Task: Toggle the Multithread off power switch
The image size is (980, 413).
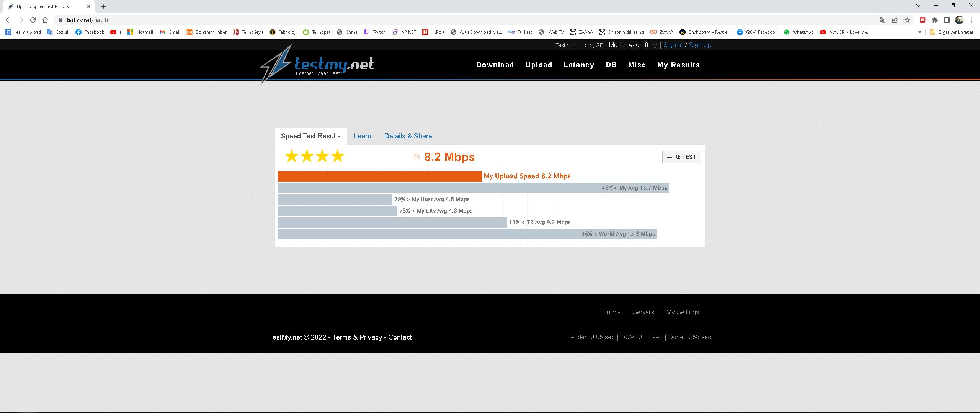Action: [x=655, y=46]
